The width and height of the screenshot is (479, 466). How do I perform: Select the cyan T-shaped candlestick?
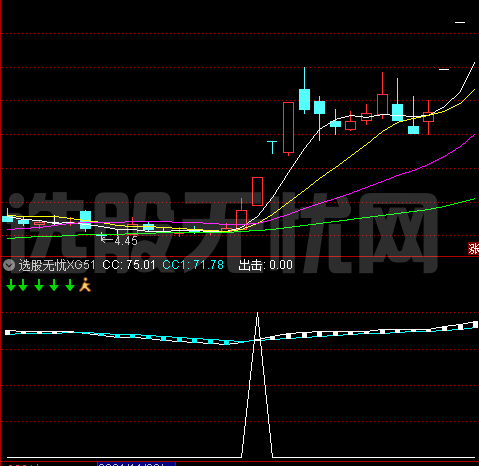tap(272, 147)
